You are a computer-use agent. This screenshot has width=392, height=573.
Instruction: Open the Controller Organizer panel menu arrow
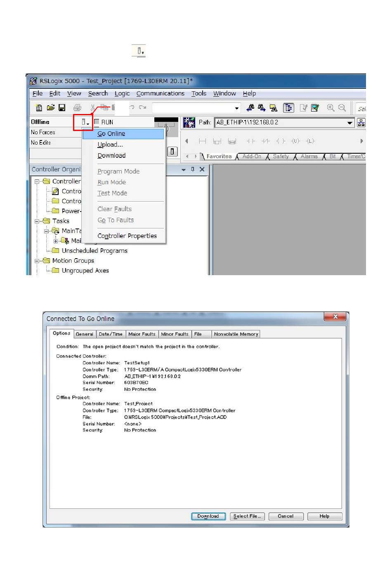click(x=184, y=170)
